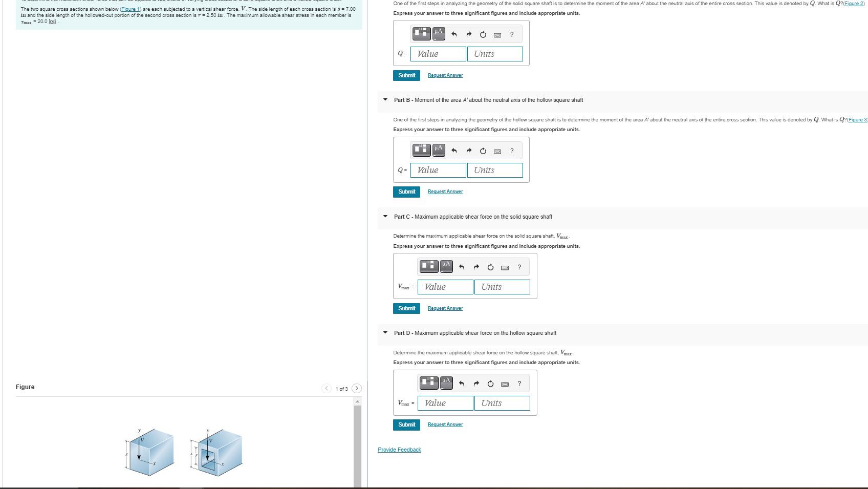Focus the solid-shaft Q Units field

point(495,54)
